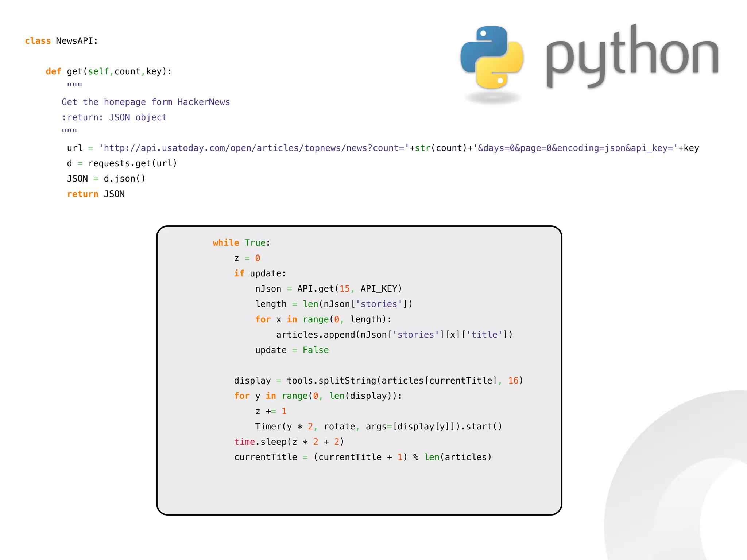Click the 'while True:' line
This screenshot has height=560, width=747.
point(241,243)
